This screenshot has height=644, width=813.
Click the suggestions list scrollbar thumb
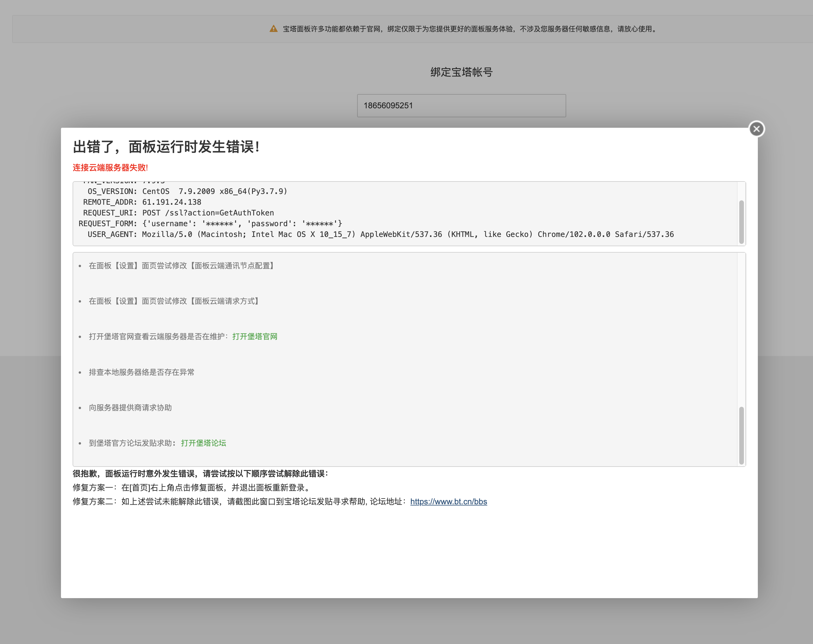point(741,436)
